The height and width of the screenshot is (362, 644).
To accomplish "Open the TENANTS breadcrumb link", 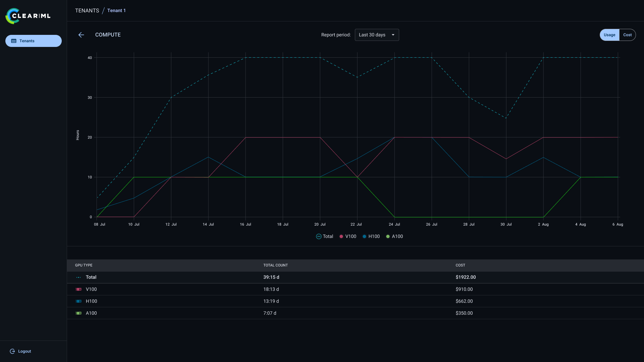I will click(87, 11).
